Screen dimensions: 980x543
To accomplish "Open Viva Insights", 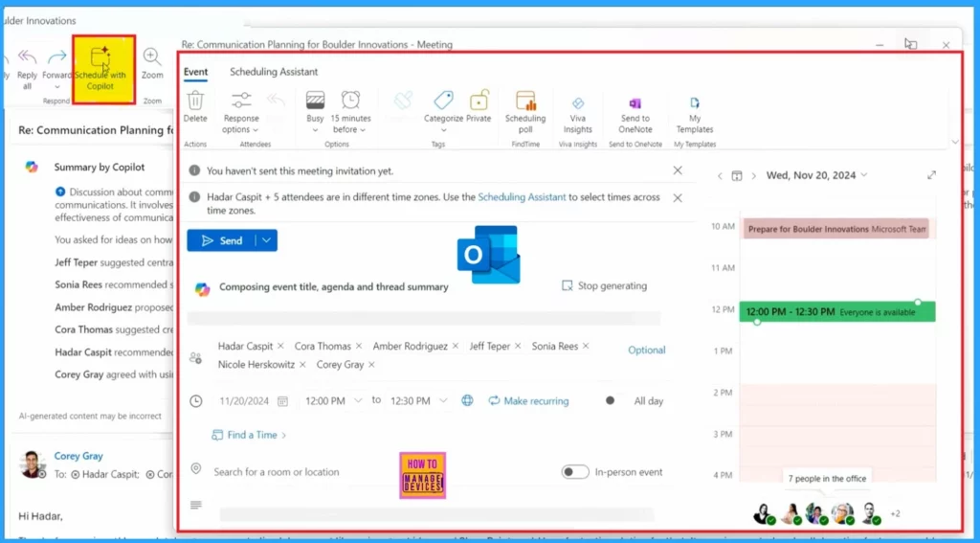I will tap(577, 113).
